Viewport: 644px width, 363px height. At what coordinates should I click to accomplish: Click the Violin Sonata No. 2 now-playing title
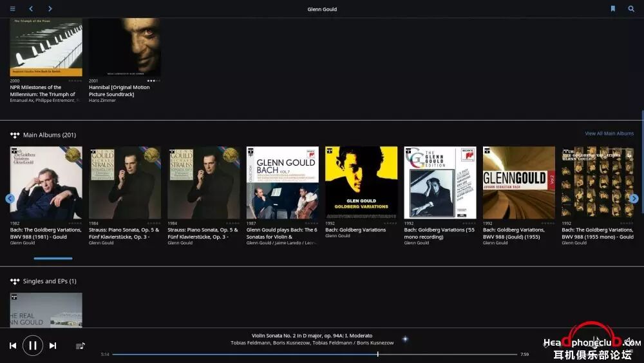[x=312, y=335]
